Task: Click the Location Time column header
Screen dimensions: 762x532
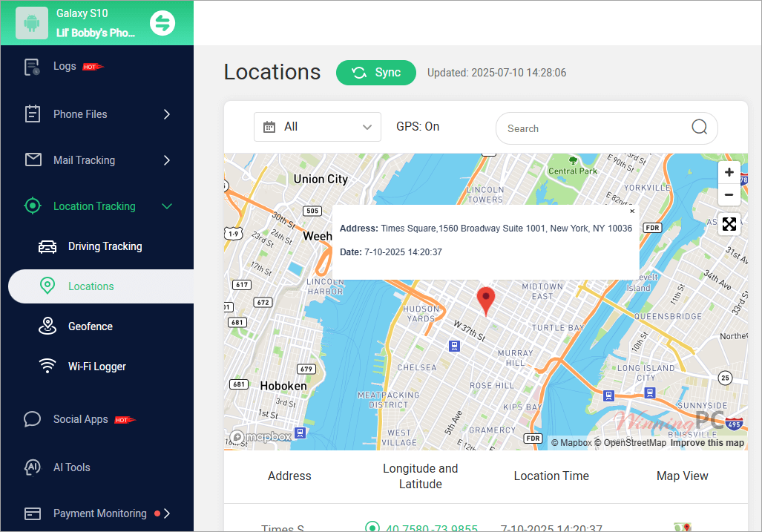Action: click(x=551, y=476)
